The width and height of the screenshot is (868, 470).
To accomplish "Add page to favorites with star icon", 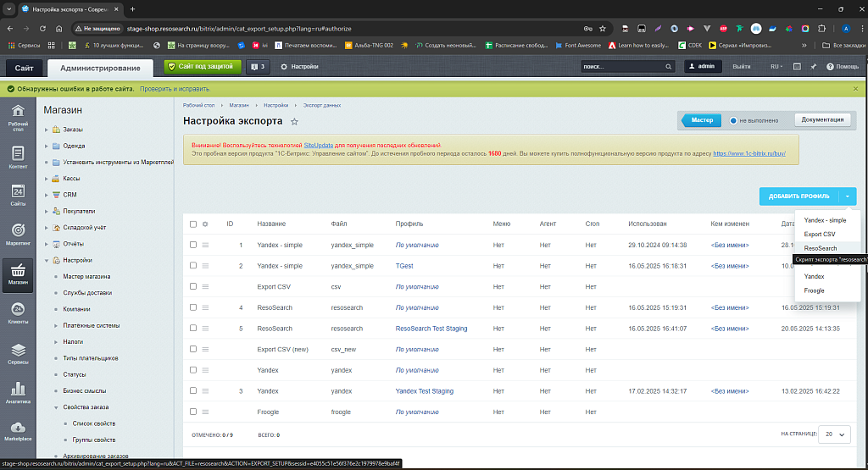I will pyautogui.click(x=294, y=122).
